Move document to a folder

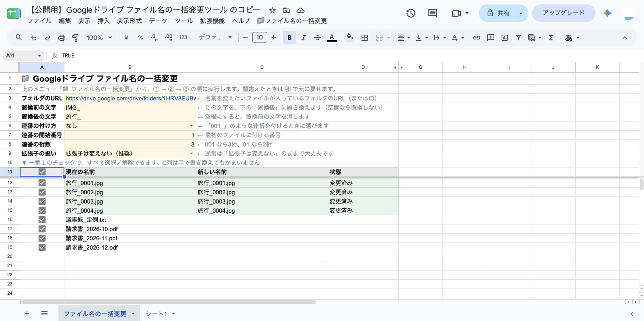[x=287, y=10]
